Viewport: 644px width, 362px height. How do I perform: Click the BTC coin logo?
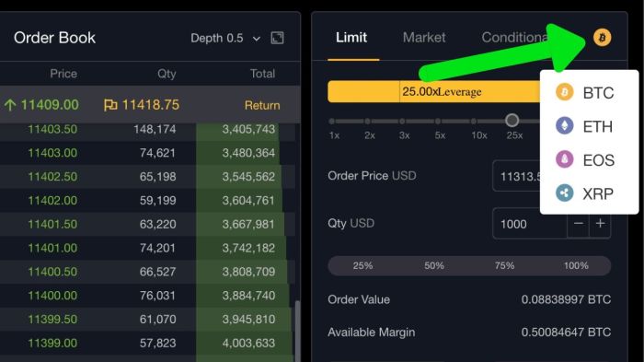coord(564,92)
